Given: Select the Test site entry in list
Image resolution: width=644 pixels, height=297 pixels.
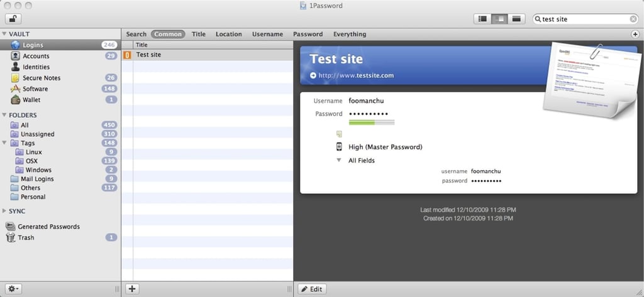Looking at the screenshot, I should pos(208,55).
